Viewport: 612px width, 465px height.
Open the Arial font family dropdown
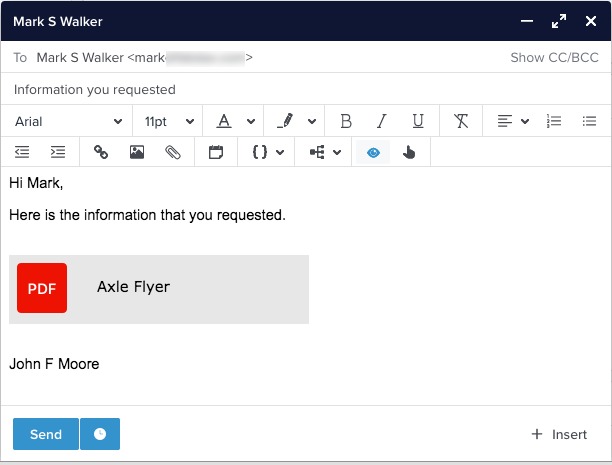pyautogui.click(x=65, y=121)
